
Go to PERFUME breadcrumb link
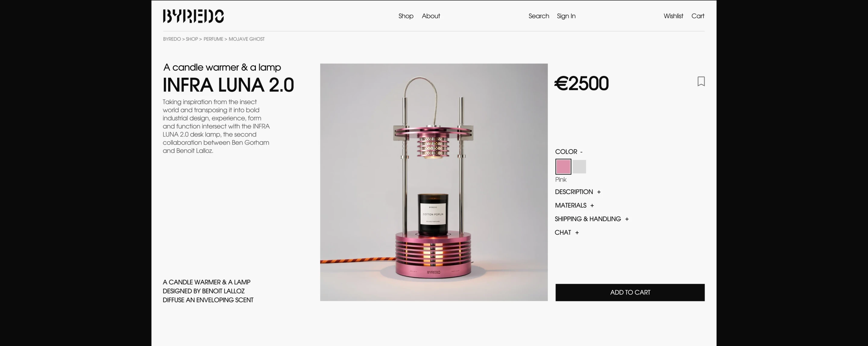(x=213, y=39)
